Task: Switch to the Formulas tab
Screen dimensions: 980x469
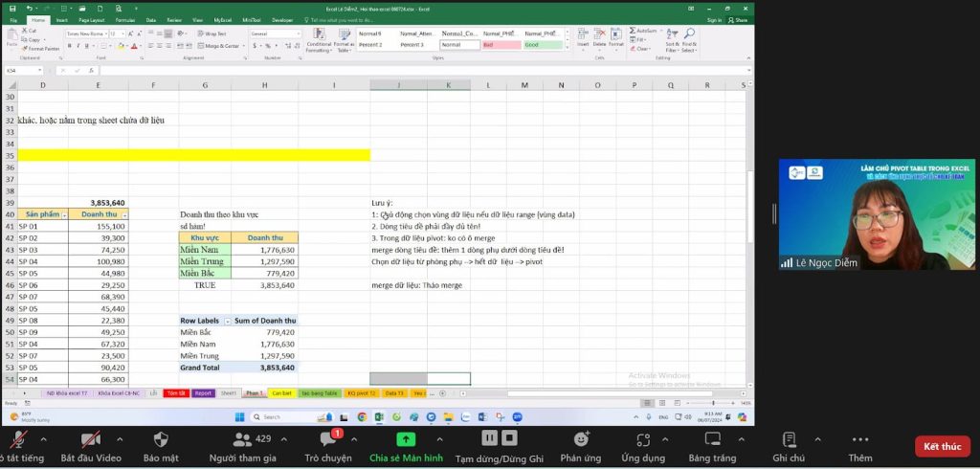Action: click(125, 21)
